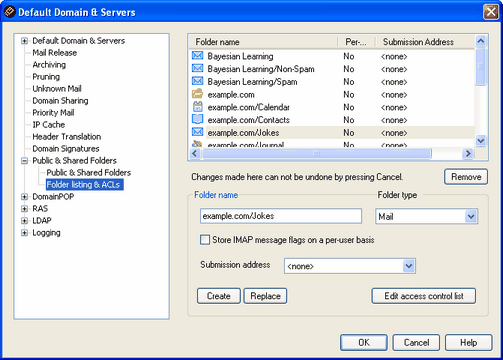503x360 pixels.
Task: Click the Create button
Action: [219, 296]
